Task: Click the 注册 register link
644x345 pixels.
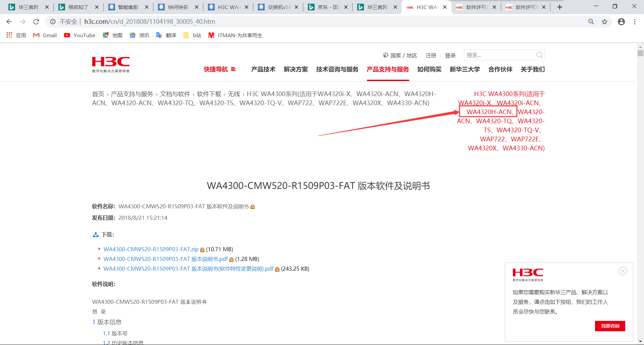Action: (x=431, y=55)
